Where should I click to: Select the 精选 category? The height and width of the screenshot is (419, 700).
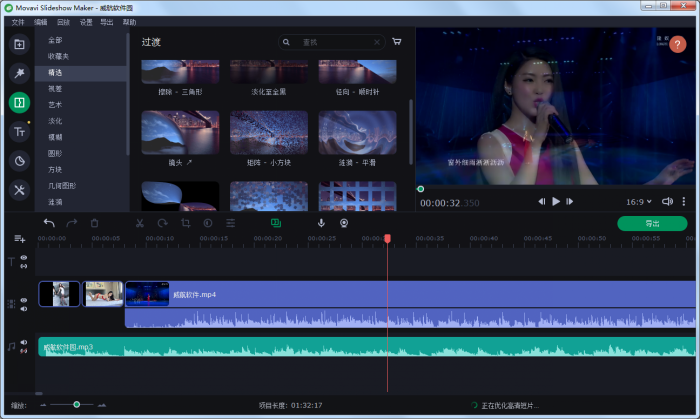[81, 72]
